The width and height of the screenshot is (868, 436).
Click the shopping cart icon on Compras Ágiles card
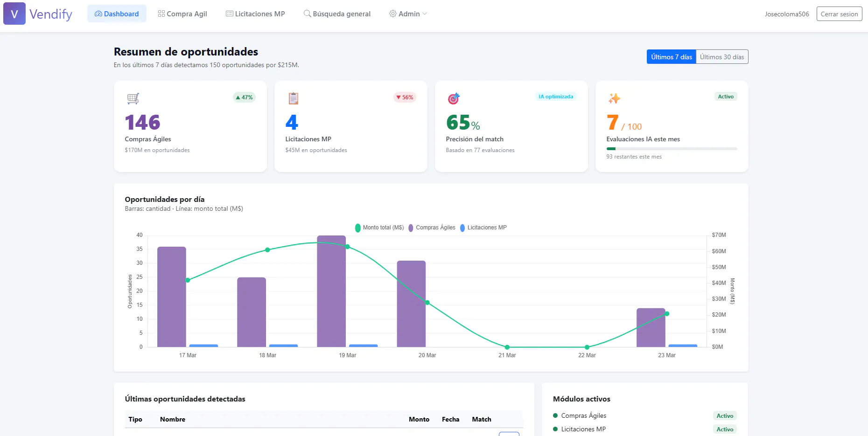point(133,98)
